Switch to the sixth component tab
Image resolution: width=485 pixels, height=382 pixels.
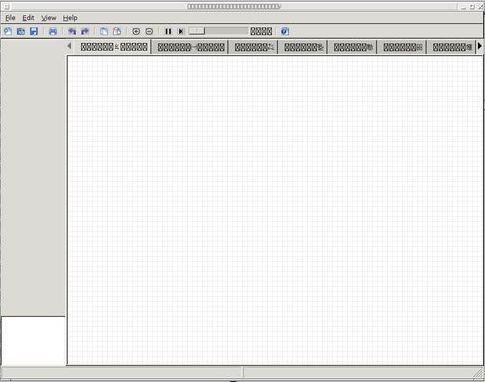point(402,47)
